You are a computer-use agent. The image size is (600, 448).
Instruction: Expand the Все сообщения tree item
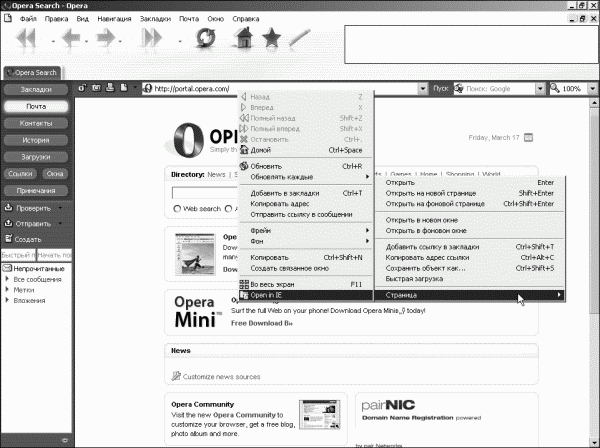point(7,279)
